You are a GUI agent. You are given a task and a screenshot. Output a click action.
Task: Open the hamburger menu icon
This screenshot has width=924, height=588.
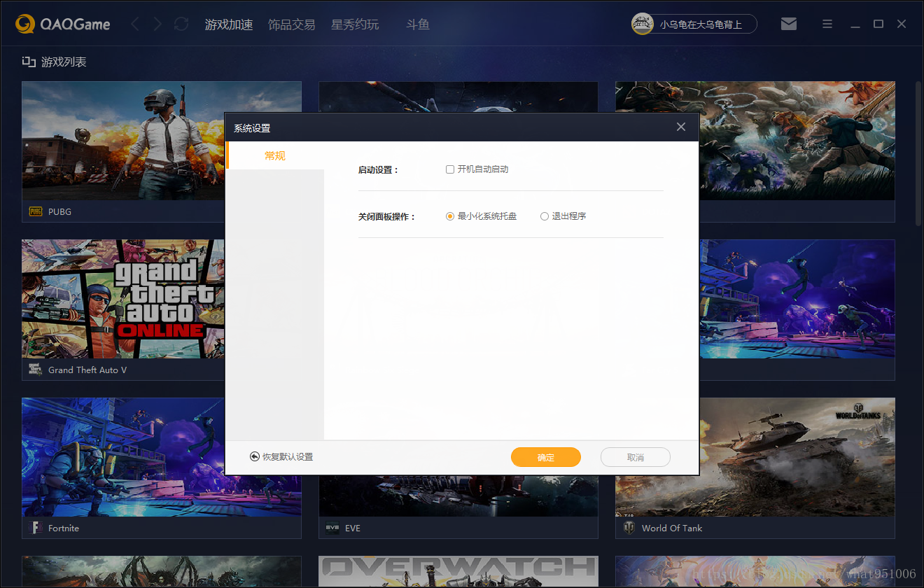[827, 24]
